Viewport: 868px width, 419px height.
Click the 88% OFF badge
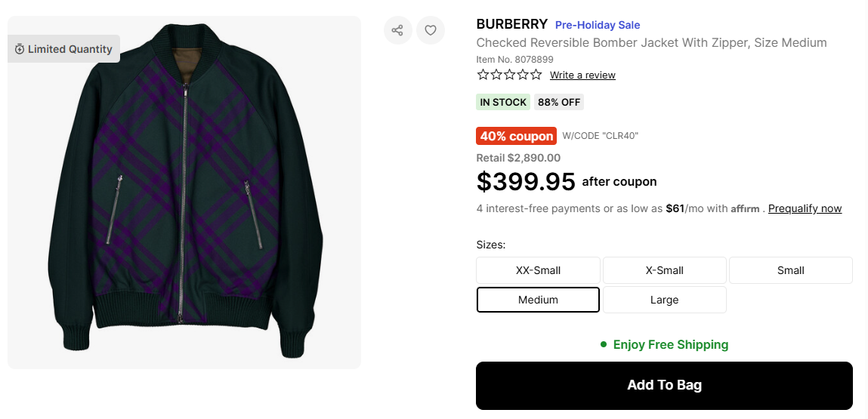(x=559, y=102)
